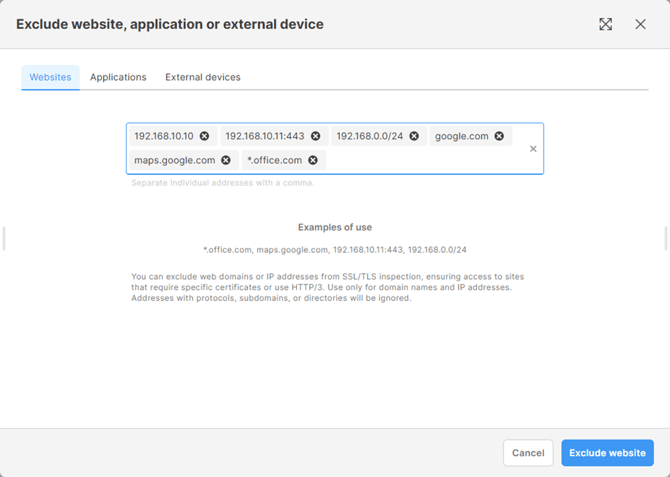
Task: Close the exclusion dialog
Action: point(641,24)
